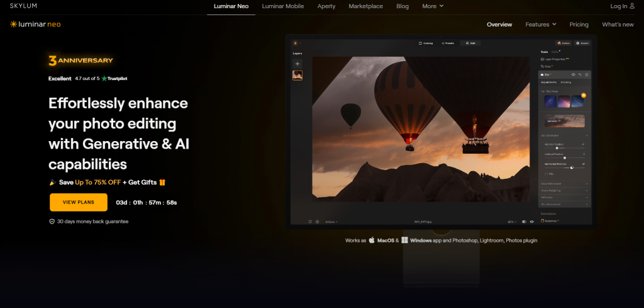
Task: Collapse the Sky Orientation section
Action: pyautogui.click(x=565, y=135)
